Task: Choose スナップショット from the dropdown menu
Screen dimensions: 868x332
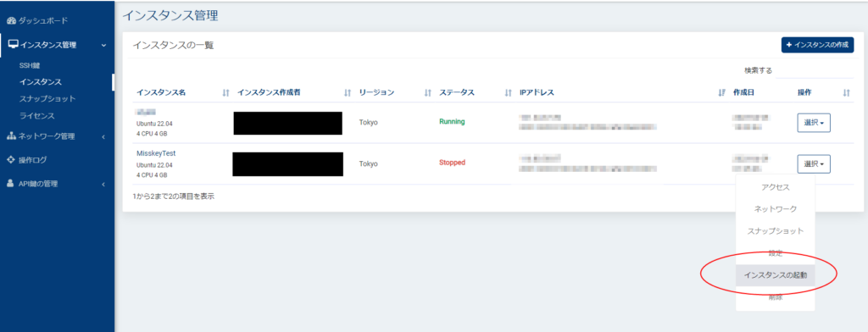Action: click(x=775, y=230)
